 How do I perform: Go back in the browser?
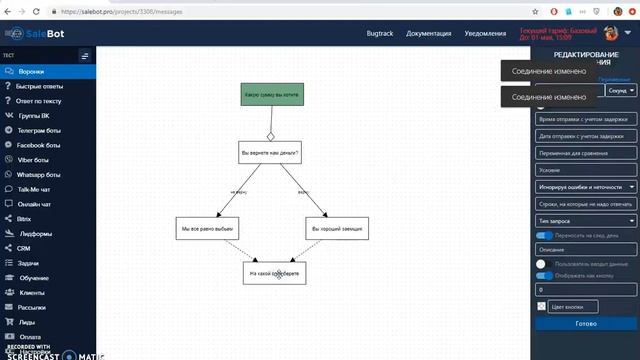[x=7, y=12]
